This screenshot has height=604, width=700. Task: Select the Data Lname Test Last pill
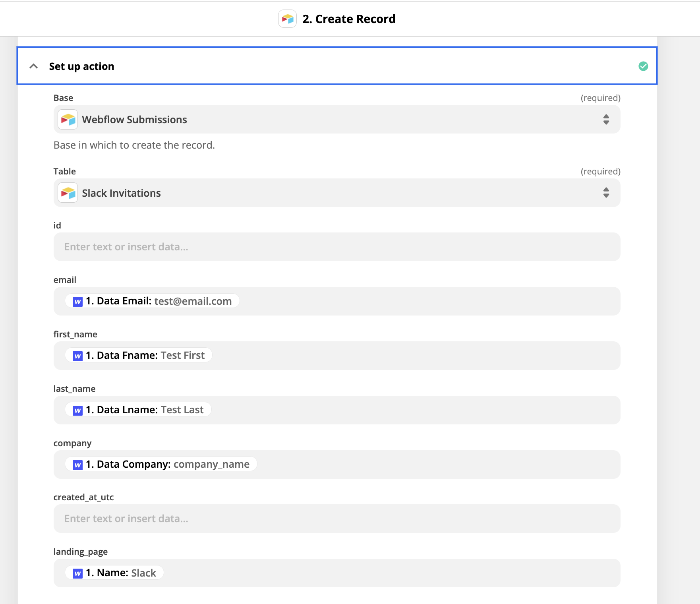click(138, 410)
